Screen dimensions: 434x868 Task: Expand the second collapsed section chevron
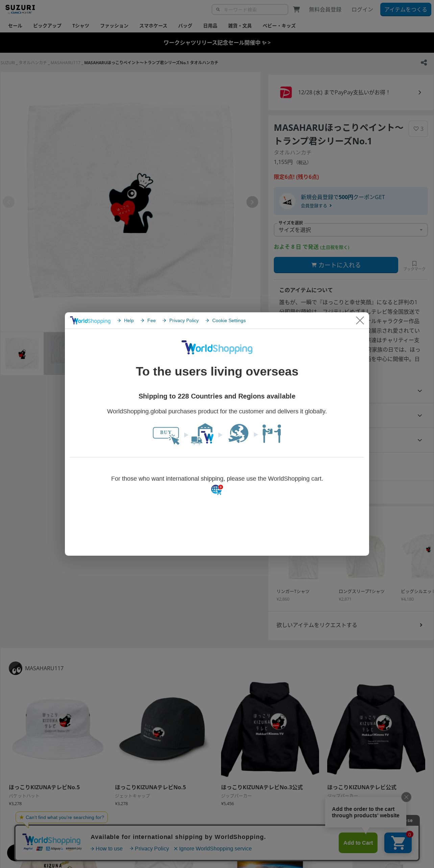point(420,415)
